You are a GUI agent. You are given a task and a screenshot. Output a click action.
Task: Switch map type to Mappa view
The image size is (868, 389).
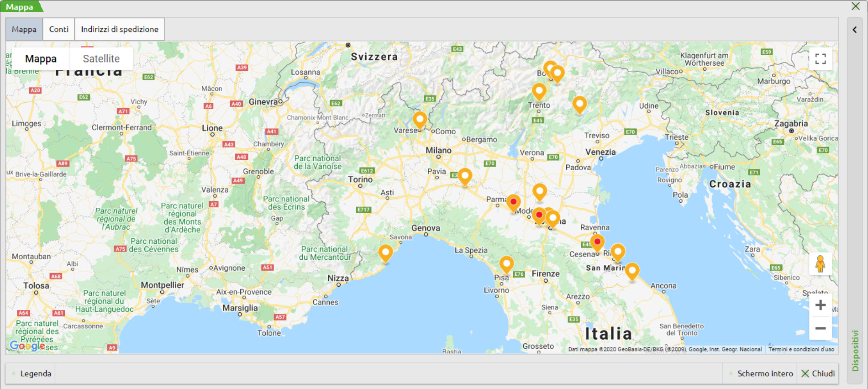41,59
